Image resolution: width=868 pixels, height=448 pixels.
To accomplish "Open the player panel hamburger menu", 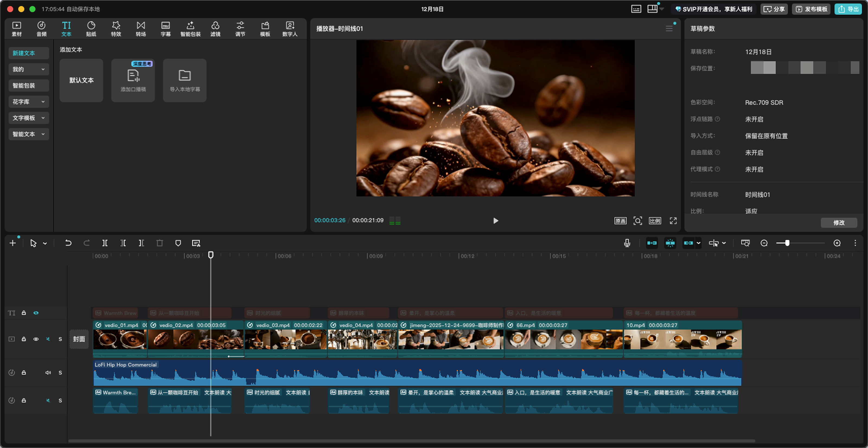I will tap(669, 29).
